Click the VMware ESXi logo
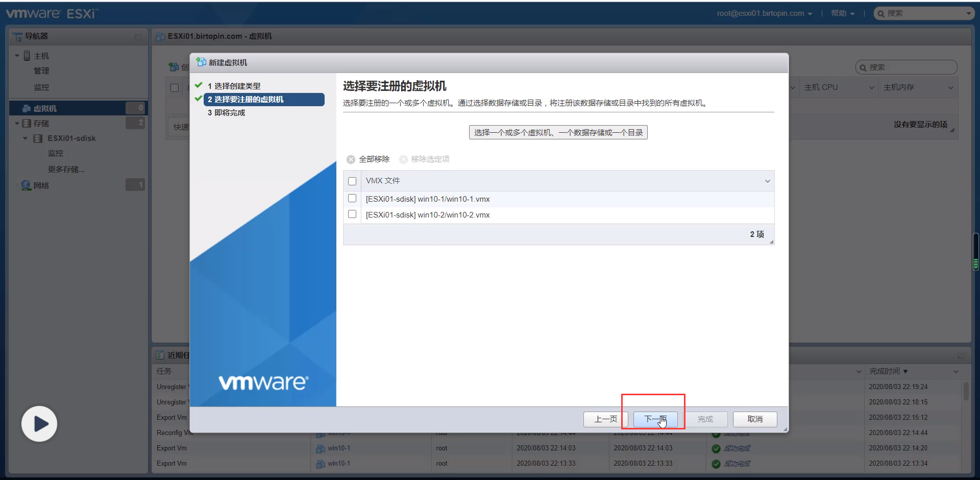 click(52, 14)
